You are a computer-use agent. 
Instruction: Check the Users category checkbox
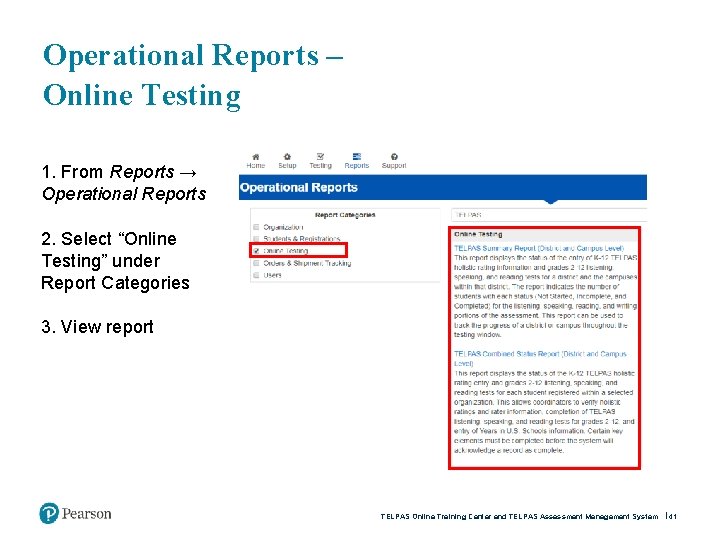[256, 275]
